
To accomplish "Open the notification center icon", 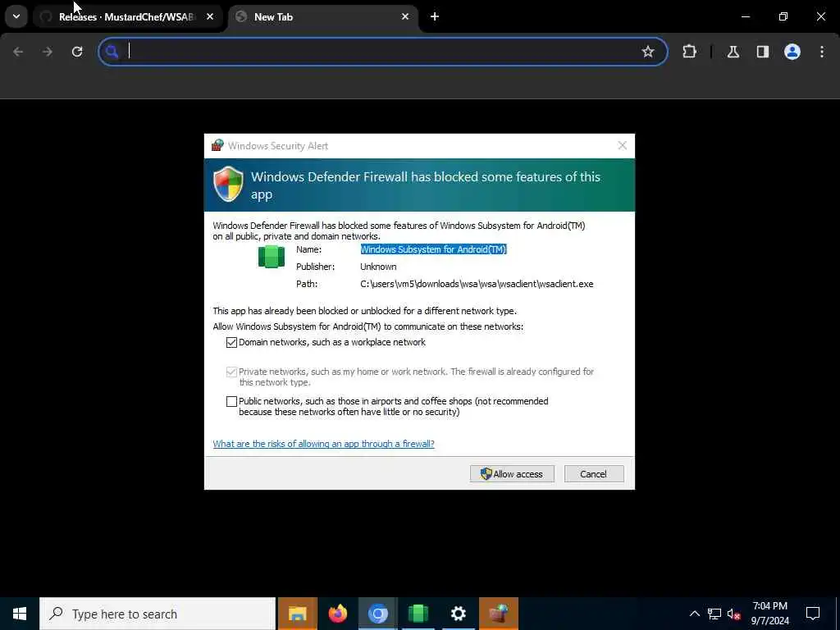I will click(x=813, y=614).
